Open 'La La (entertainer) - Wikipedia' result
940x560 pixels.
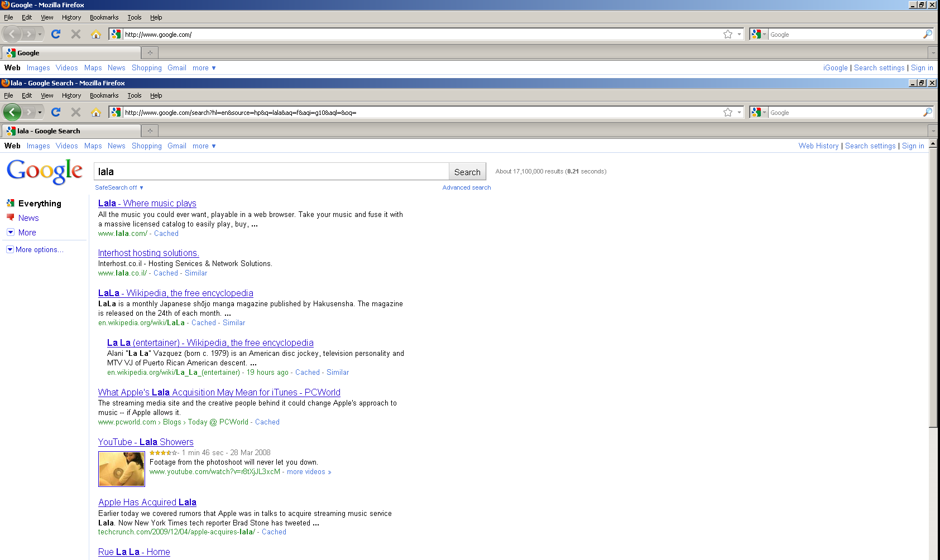click(210, 343)
